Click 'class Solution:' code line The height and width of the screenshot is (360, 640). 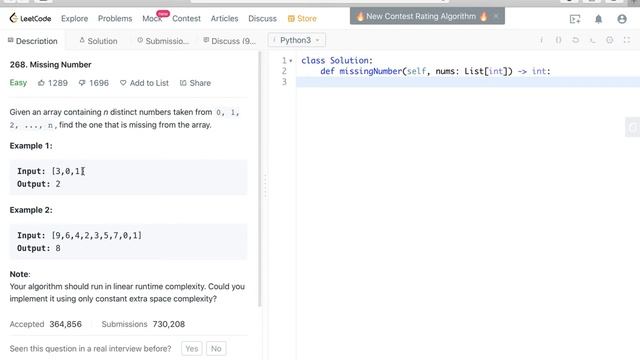pyautogui.click(x=337, y=60)
